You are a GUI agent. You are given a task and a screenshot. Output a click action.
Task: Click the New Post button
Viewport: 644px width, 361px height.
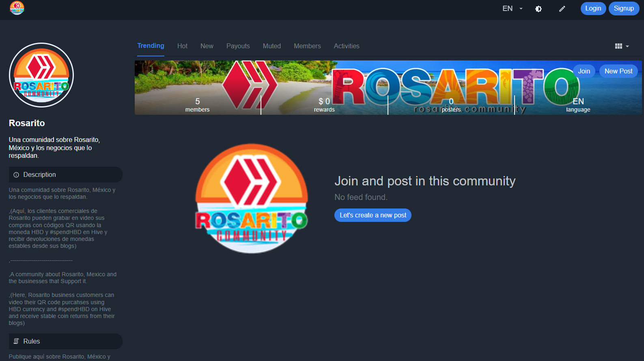618,71
